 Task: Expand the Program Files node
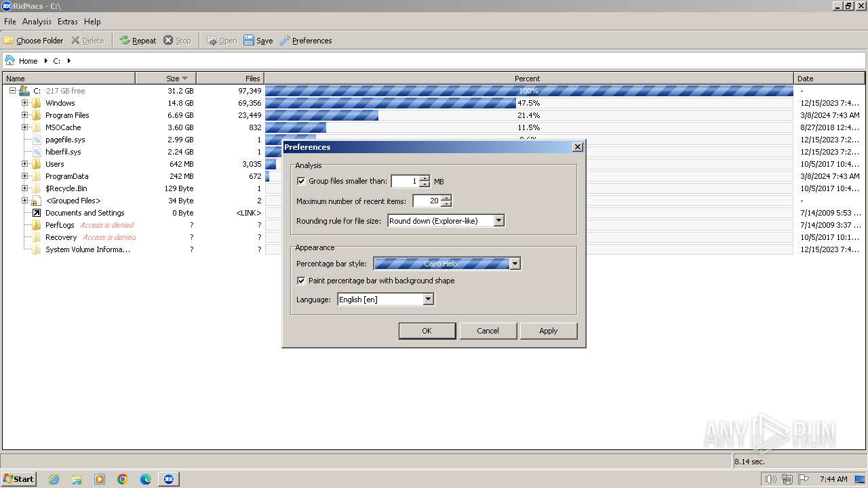[x=24, y=115]
